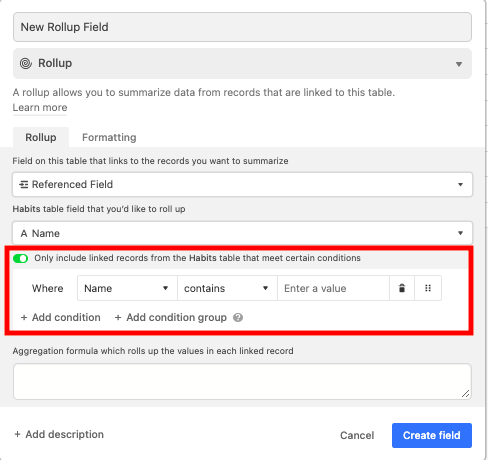This screenshot has height=460, width=488.
Task: Click the plus icon beside Add description
Action: tap(17, 434)
